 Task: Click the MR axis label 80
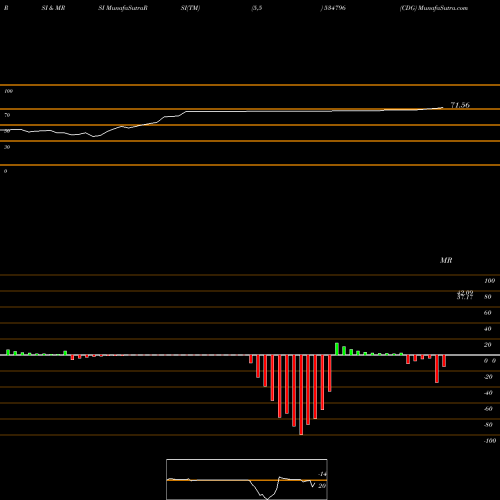(x=488, y=297)
